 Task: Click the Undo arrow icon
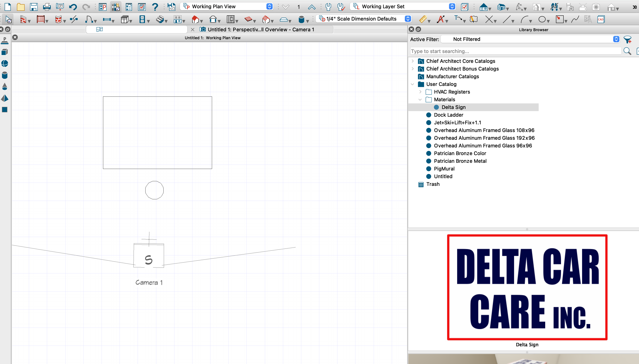[x=73, y=7]
